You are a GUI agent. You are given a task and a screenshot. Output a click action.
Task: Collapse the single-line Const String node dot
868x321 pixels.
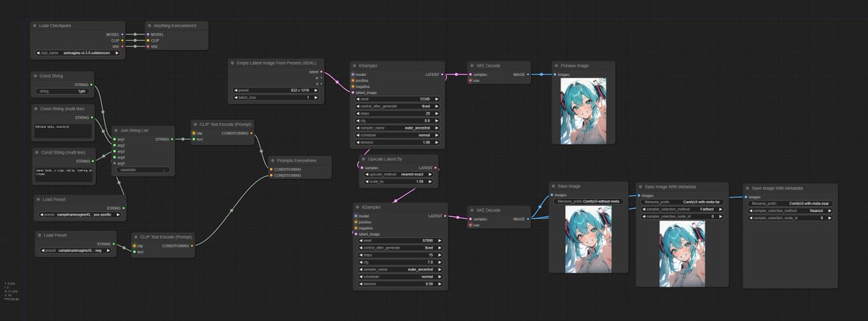click(x=35, y=76)
